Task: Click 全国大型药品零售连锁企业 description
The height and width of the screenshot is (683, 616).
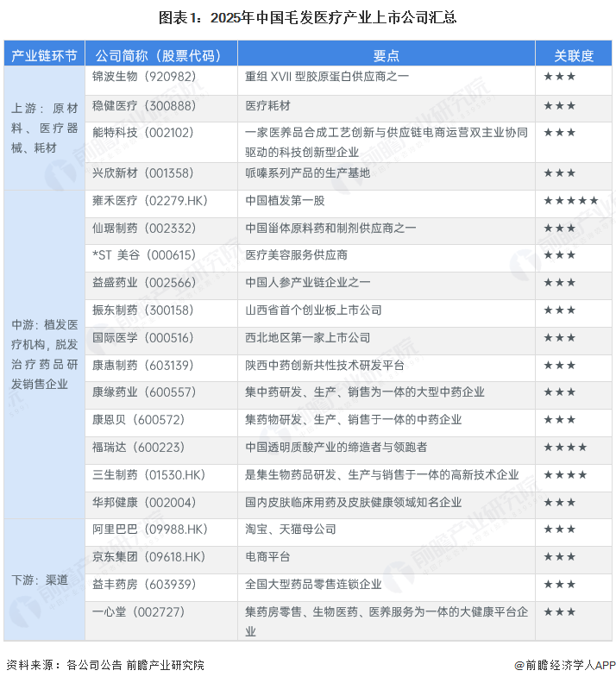Action: coord(313,584)
